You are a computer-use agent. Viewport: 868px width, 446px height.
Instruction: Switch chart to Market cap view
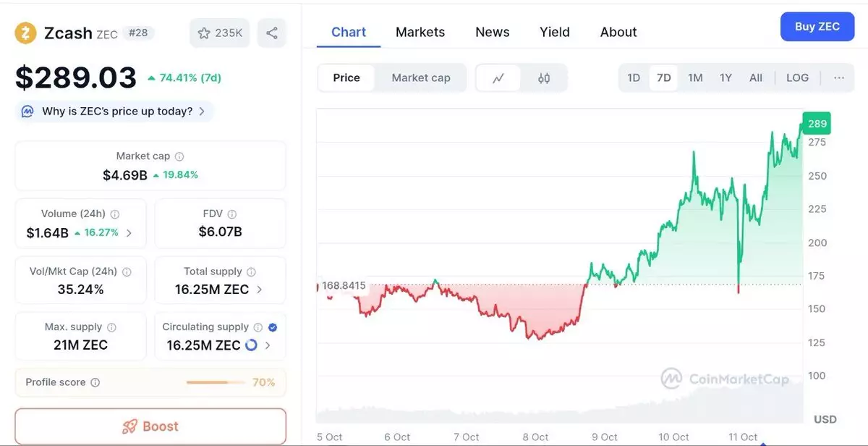[x=420, y=78]
